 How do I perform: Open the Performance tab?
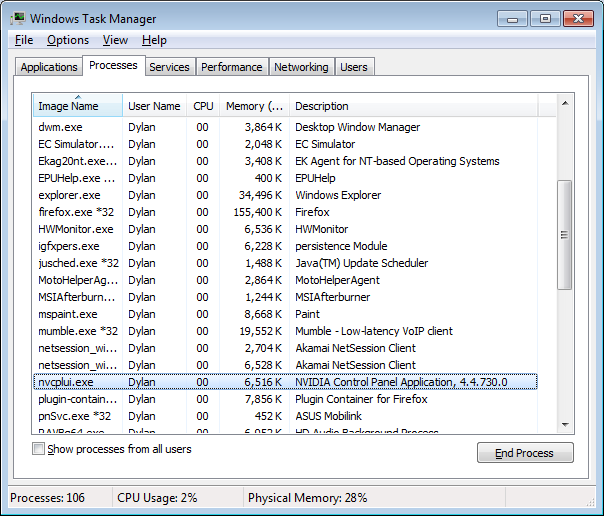click(232, 67)
